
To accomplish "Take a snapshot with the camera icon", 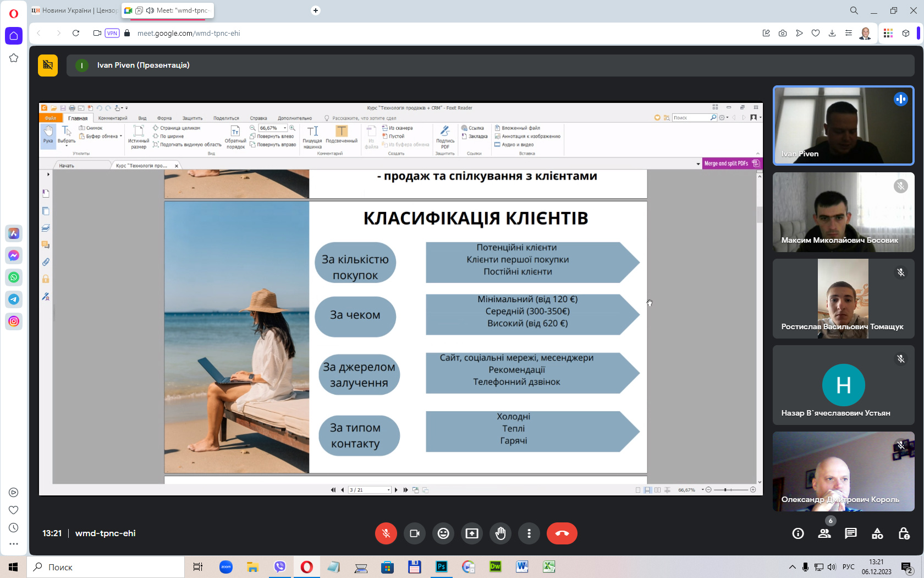I will point(783,33).
